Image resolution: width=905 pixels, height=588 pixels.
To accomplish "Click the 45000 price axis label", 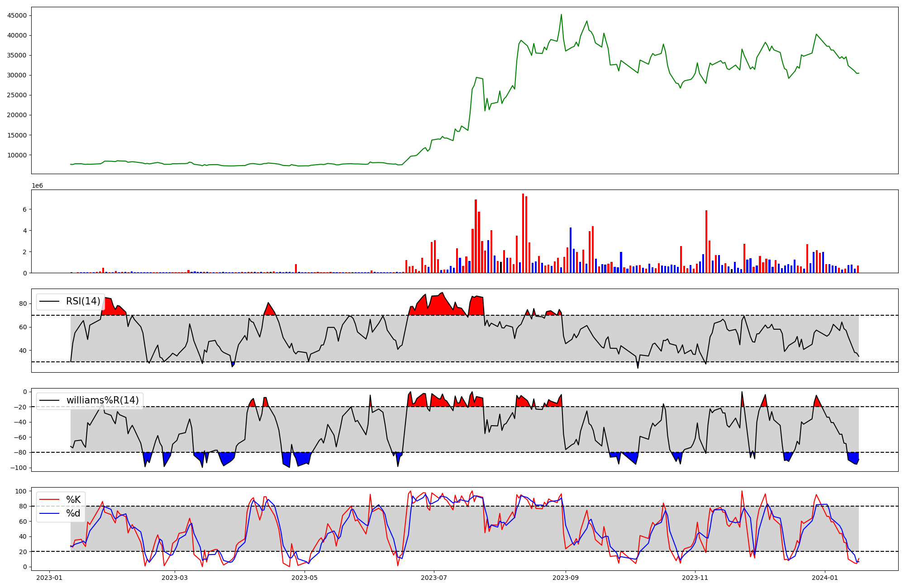I will [17, 15].
